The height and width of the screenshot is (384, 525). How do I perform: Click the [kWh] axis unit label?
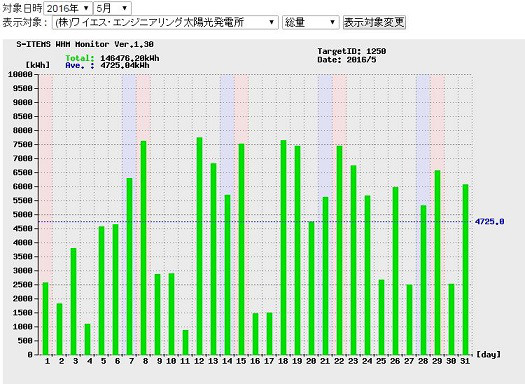[x=38, y=65]
